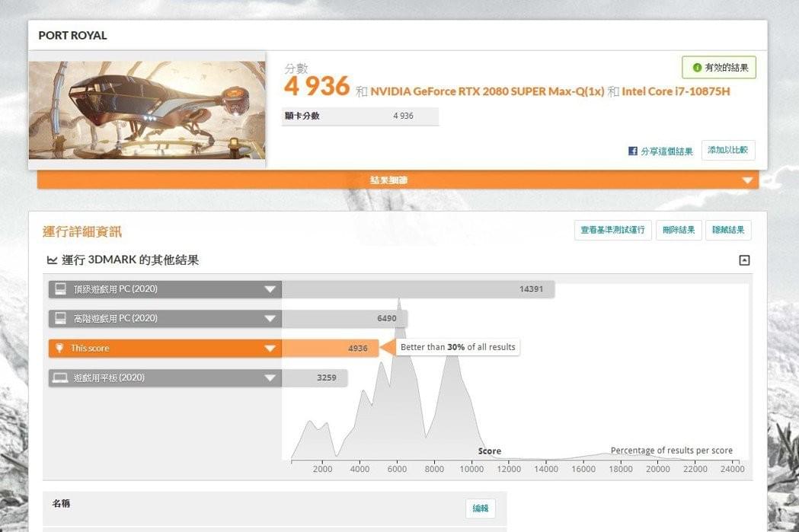Viewport: 799px width, 532px height.
Task: Click the green valid-result info icon
Action: pyautogui.click(x=697, y=68)
